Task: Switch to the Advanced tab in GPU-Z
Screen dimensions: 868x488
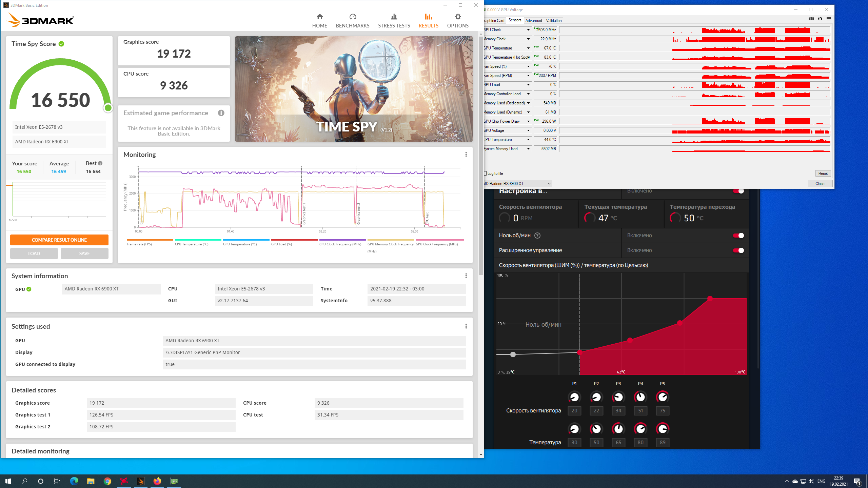Action: pos(533,21)
